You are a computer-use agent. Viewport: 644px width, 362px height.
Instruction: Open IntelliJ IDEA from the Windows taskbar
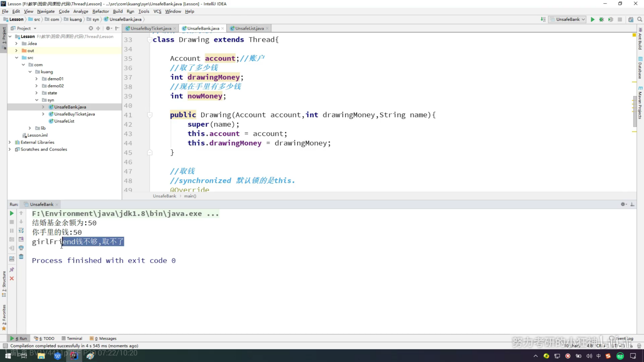[74, 356]
